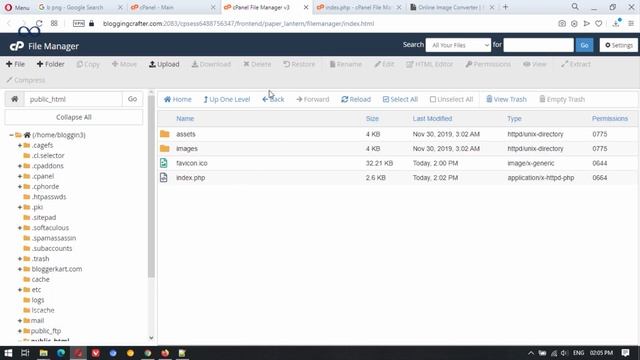Click the Rename toolbar button
This screenshot has height=360, width=640.
pos(346,64)
